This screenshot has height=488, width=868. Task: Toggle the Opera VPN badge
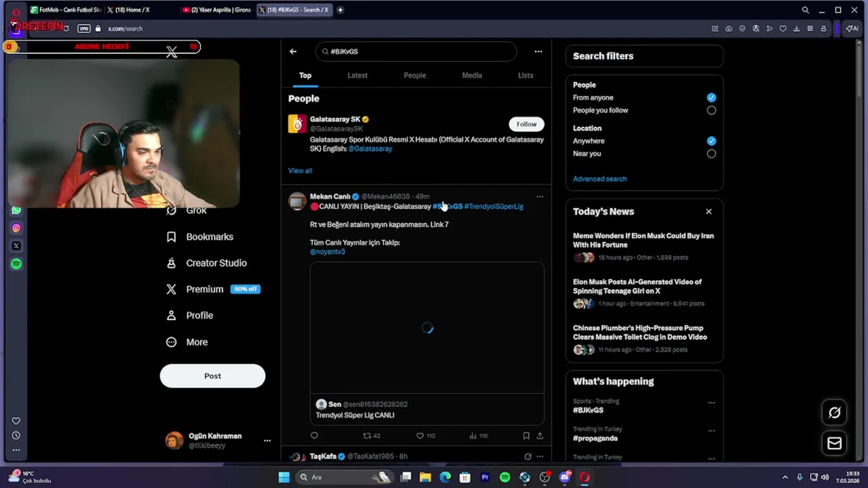coord(84,28)
